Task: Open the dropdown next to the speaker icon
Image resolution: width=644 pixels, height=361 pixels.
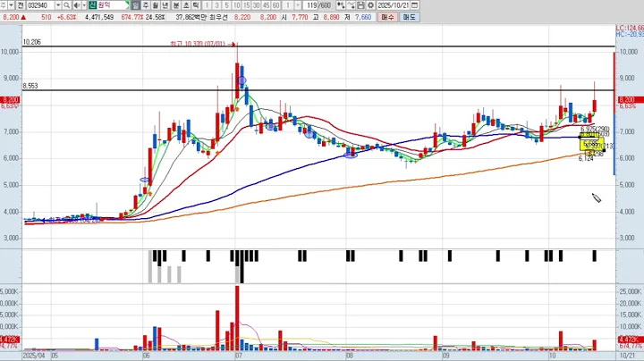Action: coord(84,5)
